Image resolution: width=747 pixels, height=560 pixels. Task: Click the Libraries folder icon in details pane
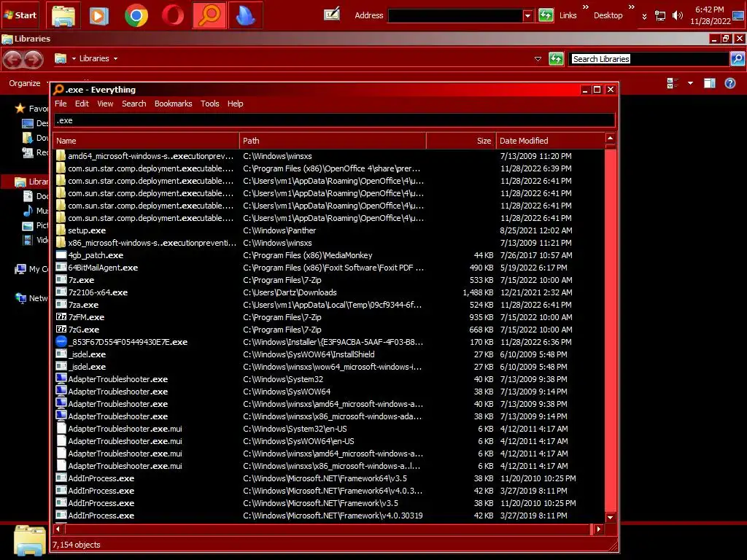[29, 540]
